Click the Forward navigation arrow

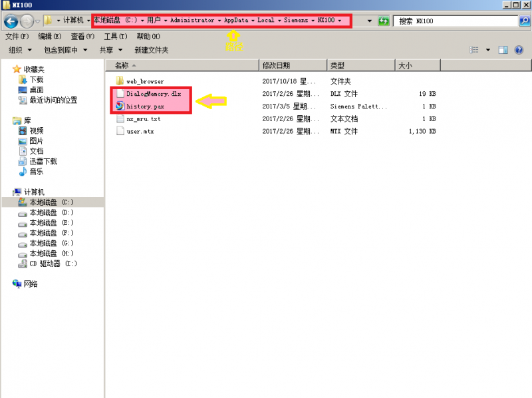click(x=27, y=21)
